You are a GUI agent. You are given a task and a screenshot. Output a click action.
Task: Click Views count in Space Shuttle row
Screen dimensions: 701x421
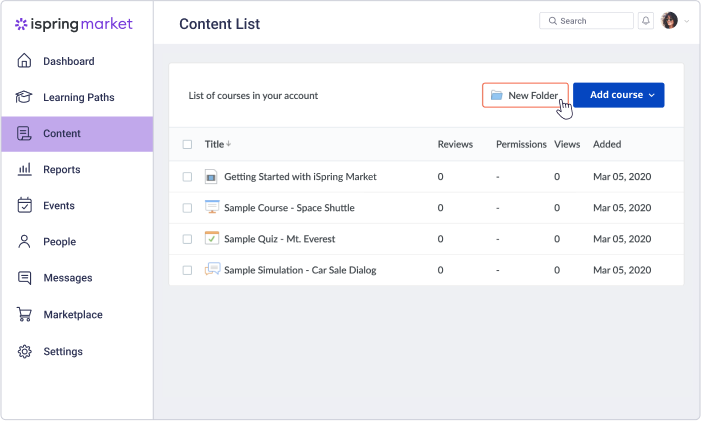557,208
